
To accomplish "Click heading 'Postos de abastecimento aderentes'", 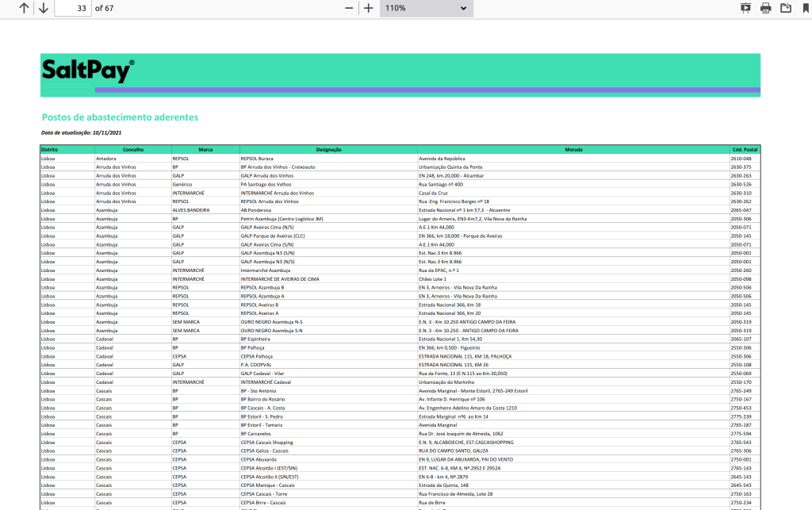I will [x=120, y=117].
